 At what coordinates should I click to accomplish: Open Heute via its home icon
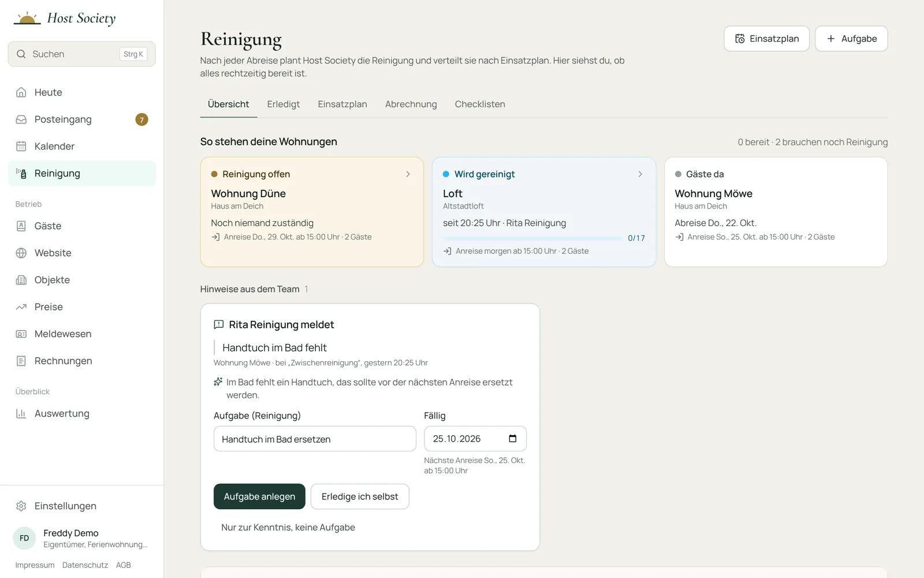tap(21, 92)
